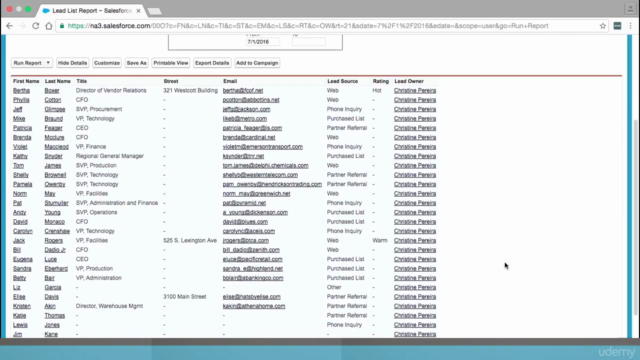The height and width of the screenshot is (360, 640).
Task: Sort by Email column header
Action: pyautogui.click(x=230, y=81)
